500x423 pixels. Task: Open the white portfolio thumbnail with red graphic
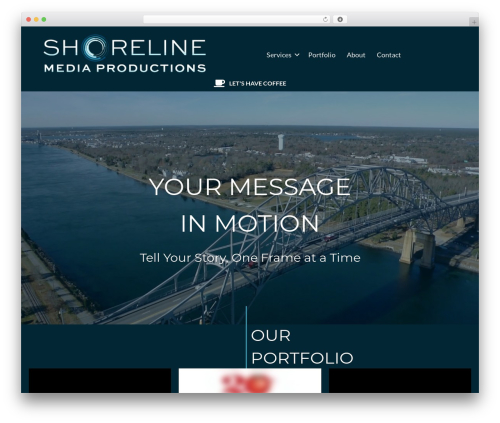250,380
